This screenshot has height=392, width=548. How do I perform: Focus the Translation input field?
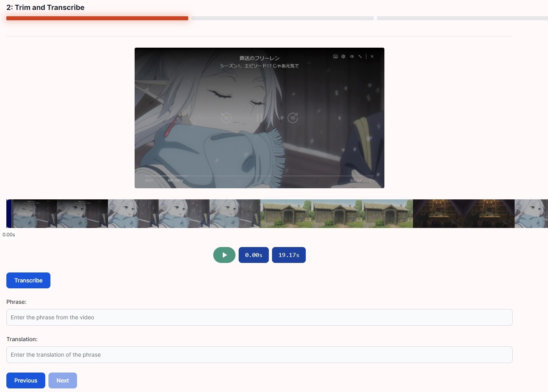pos(259,355)
